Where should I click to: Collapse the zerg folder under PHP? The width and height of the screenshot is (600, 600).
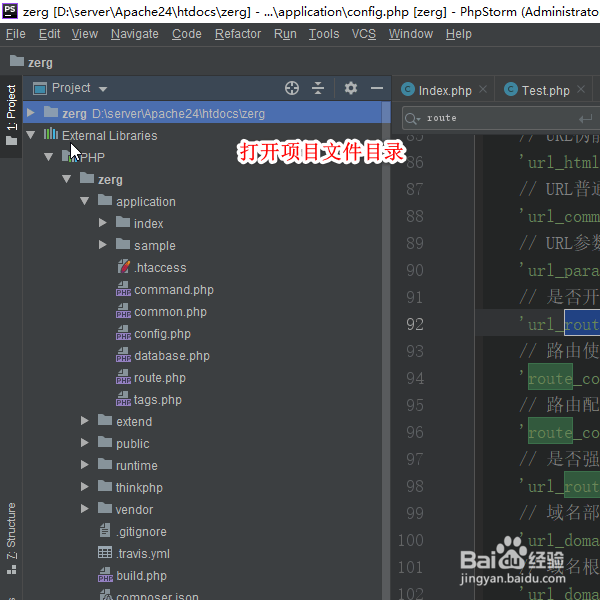point(67,179)
